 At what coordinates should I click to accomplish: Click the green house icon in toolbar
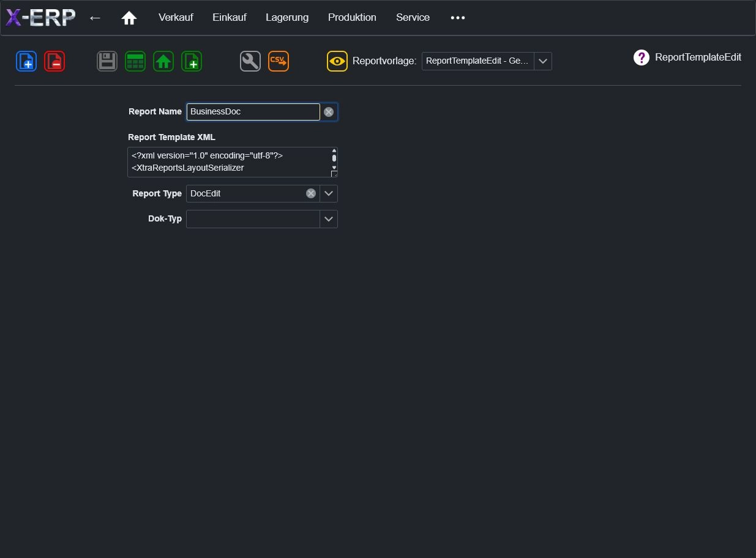pyautogui.click(x=163, y=61)
